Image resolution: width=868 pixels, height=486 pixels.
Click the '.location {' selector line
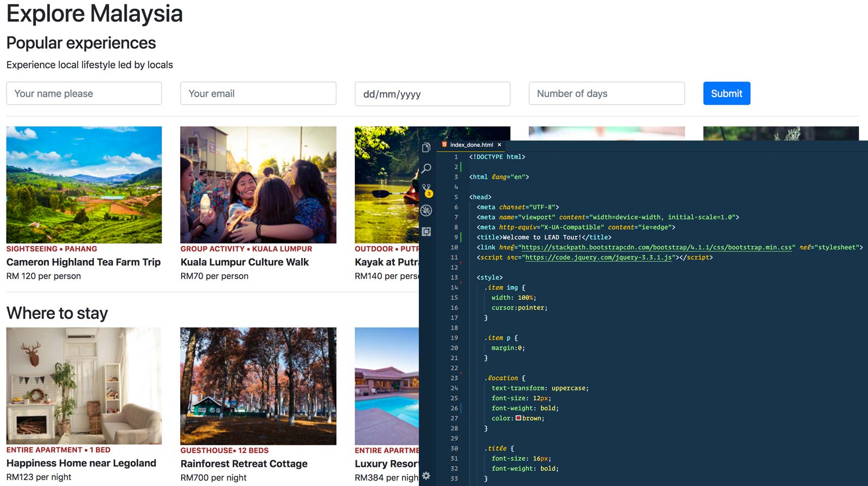[505, 378]
